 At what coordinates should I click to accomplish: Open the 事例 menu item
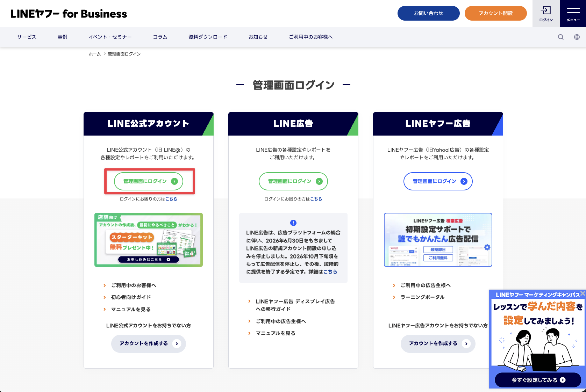pyautogui.click(x=63, y=37)
